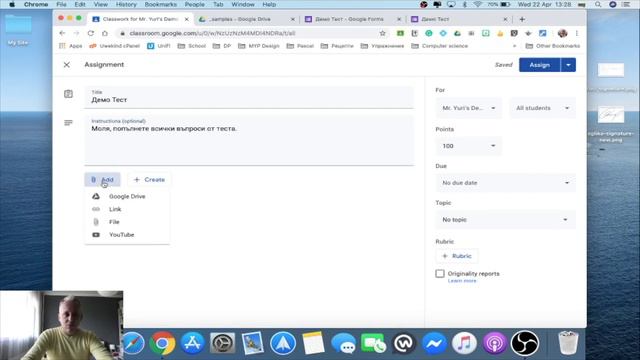The width and height of the screenshot is (640, 360).
Task: Open OBS Studio from the Dock
Action: 525,343
